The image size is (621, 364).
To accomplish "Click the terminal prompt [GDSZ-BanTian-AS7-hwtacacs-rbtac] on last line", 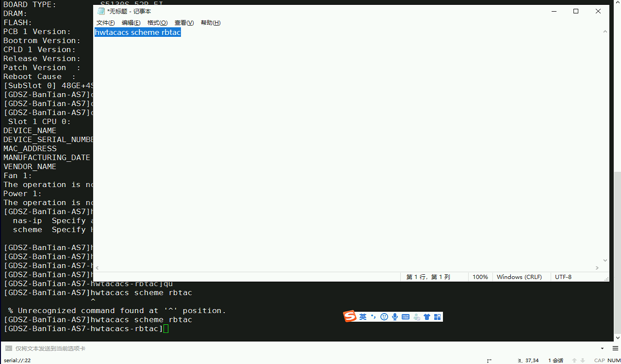I will click(x=83, y=329).
